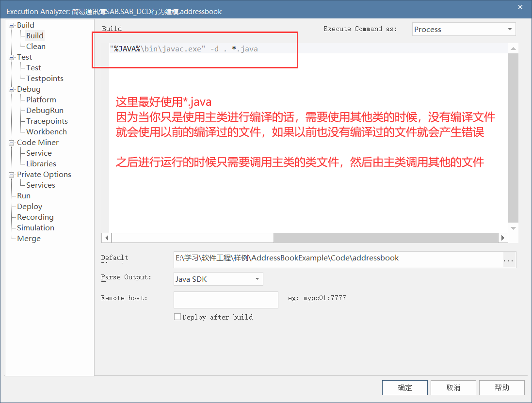
Task: Open the Execute Command as dropdown
Action: click(510, 29)
